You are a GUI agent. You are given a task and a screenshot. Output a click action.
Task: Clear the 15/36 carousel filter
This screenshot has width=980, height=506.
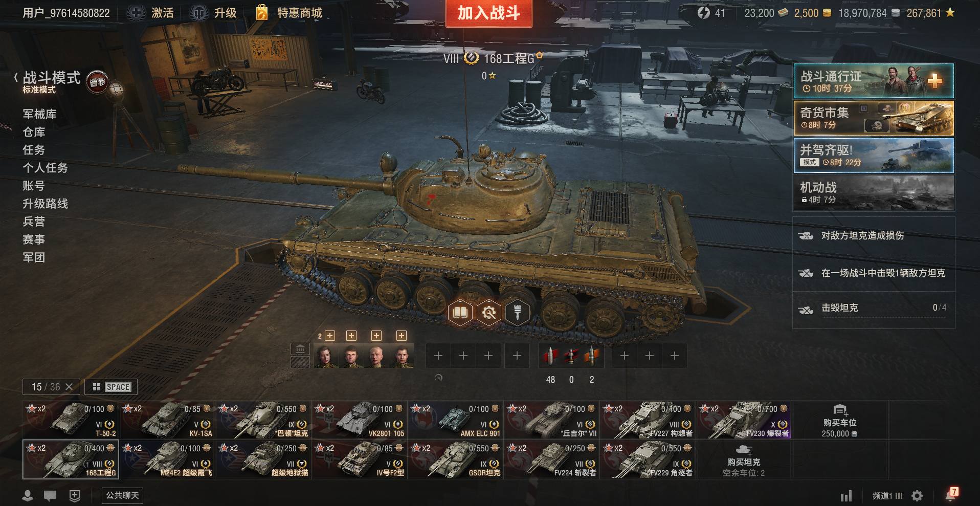(x=70, y=387)
